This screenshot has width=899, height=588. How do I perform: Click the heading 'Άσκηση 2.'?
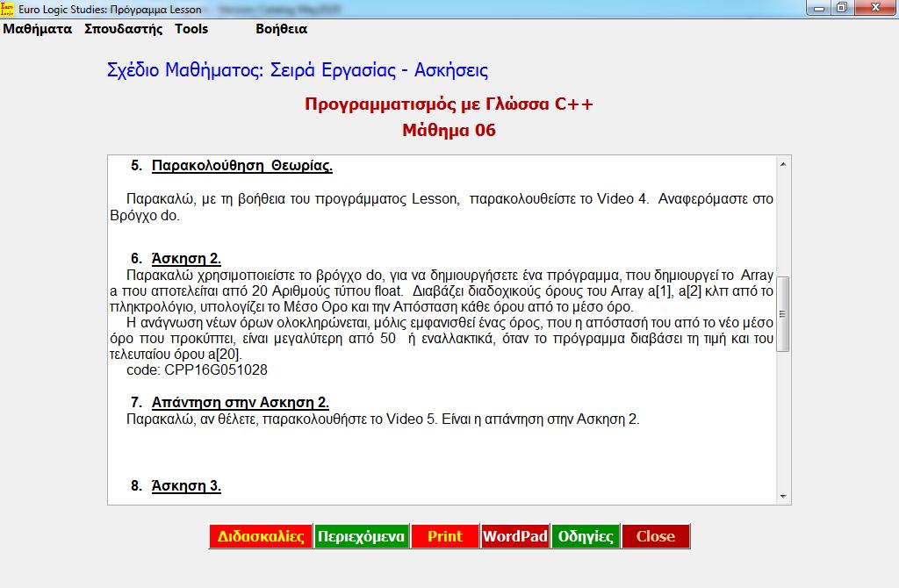(x=186, y=259)
